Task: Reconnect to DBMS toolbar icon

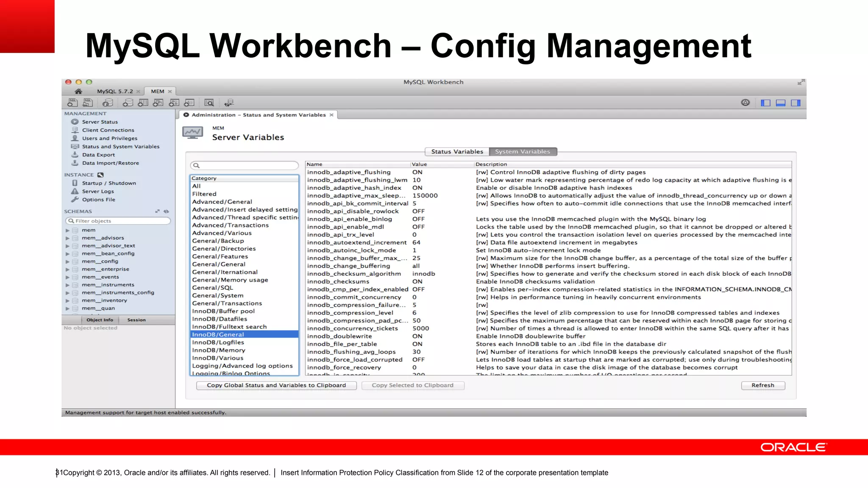Action: click(x=229, y=103)
